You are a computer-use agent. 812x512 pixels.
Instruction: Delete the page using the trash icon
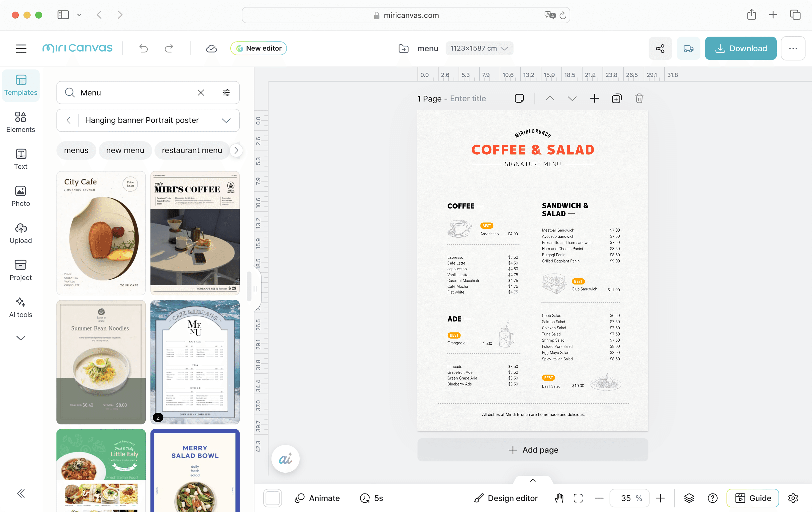tap(639, 98)
